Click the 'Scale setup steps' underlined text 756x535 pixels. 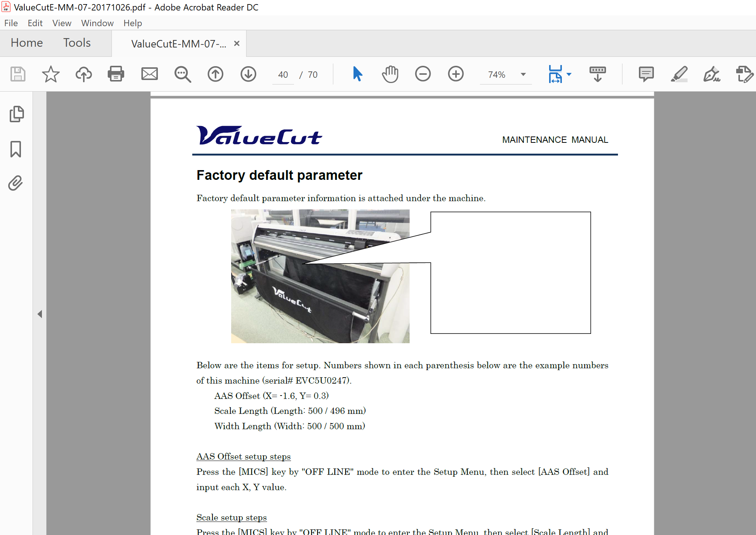[x=232, y=517]
